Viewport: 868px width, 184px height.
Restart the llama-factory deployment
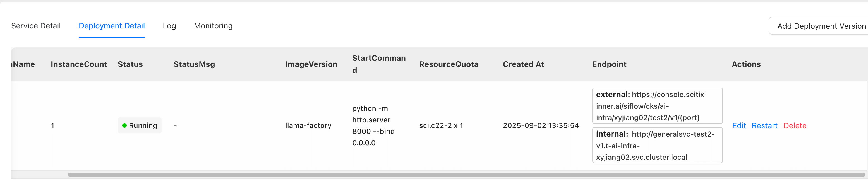coord(764,125)
